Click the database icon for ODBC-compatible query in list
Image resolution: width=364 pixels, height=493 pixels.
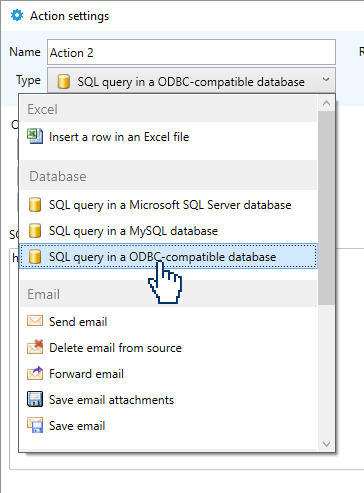coord(35,257)
